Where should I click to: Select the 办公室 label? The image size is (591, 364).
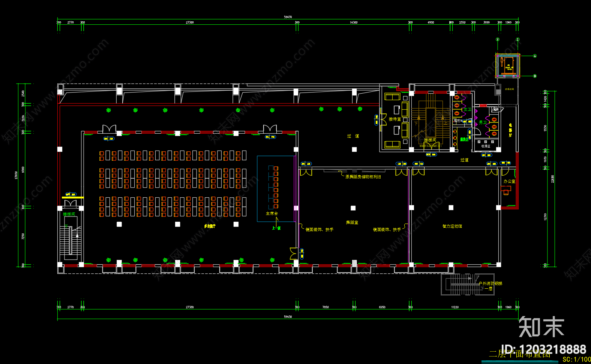[509, 181]
